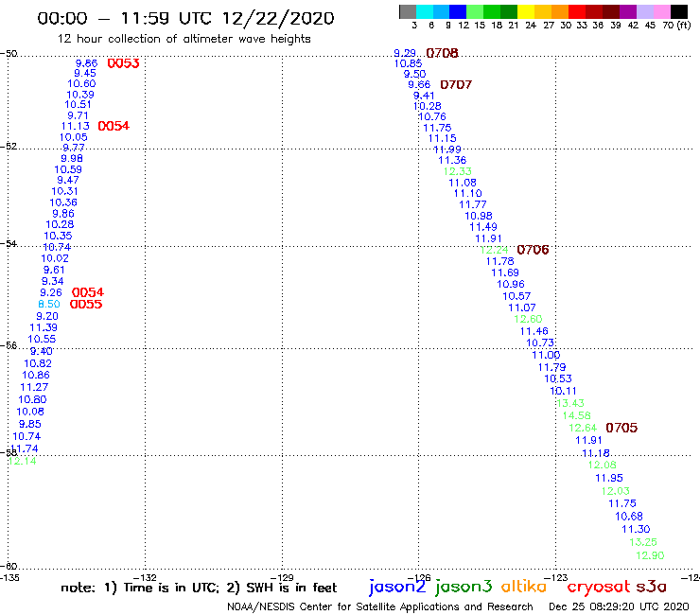Click the NOAA/NESDIS credit line

[380, 607]
